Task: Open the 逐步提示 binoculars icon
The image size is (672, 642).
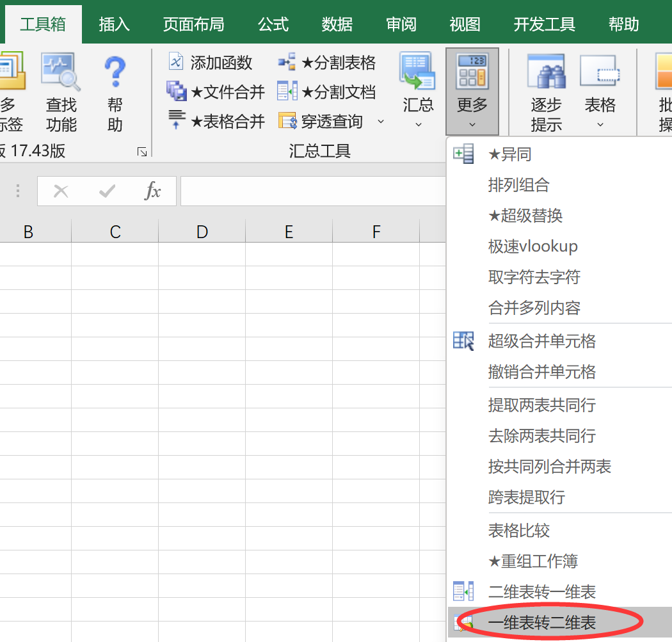Action: (x=545, y=72)
